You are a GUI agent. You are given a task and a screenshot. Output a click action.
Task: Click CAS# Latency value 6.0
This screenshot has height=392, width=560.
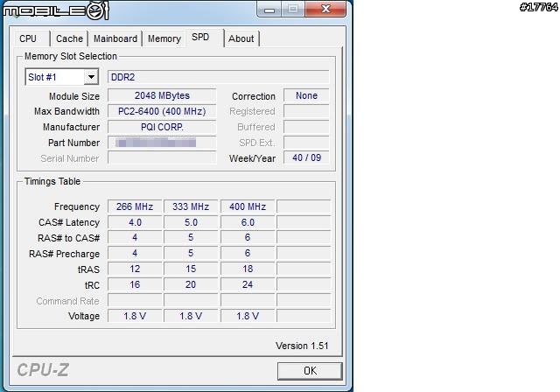point(248,222)
